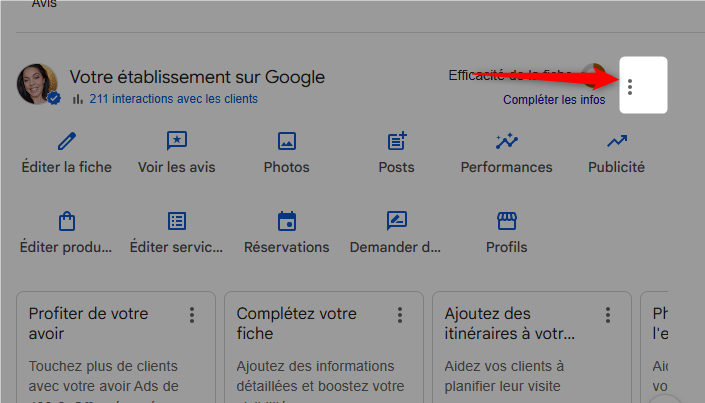Click the business profile photo

point(37,84)
